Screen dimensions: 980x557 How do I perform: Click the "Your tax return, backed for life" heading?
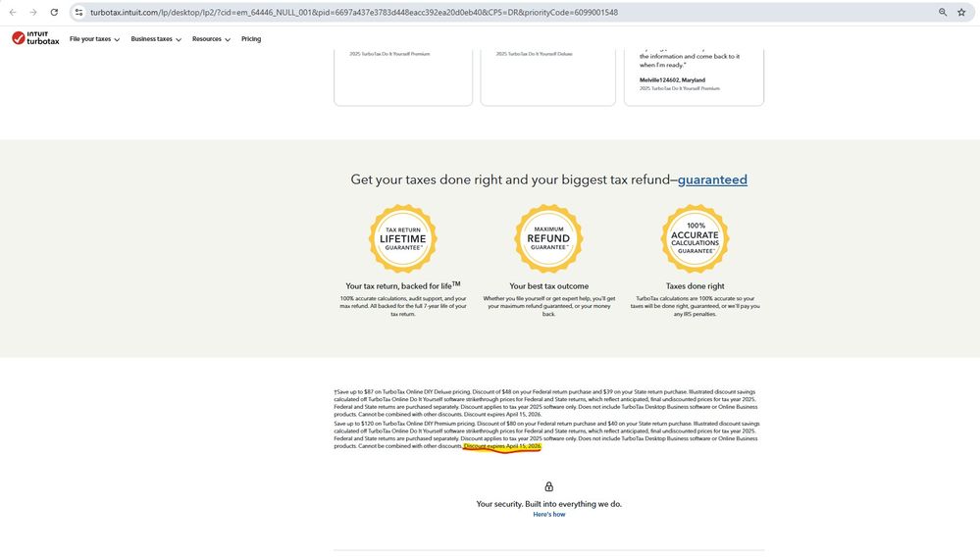(x=403, y=285)
